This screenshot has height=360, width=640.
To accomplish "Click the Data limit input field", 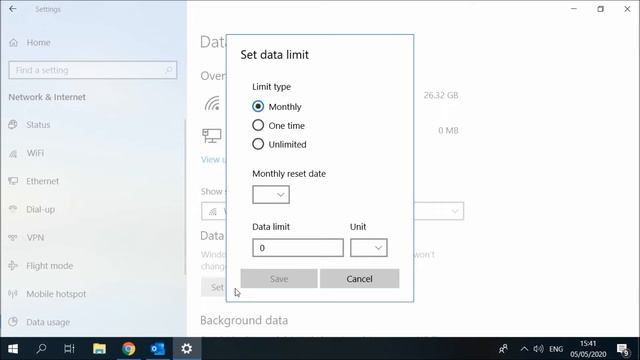I will pos(298,248).
